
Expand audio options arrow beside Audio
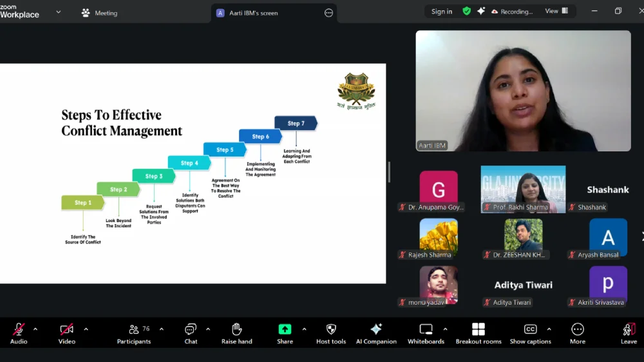point(35,329)
